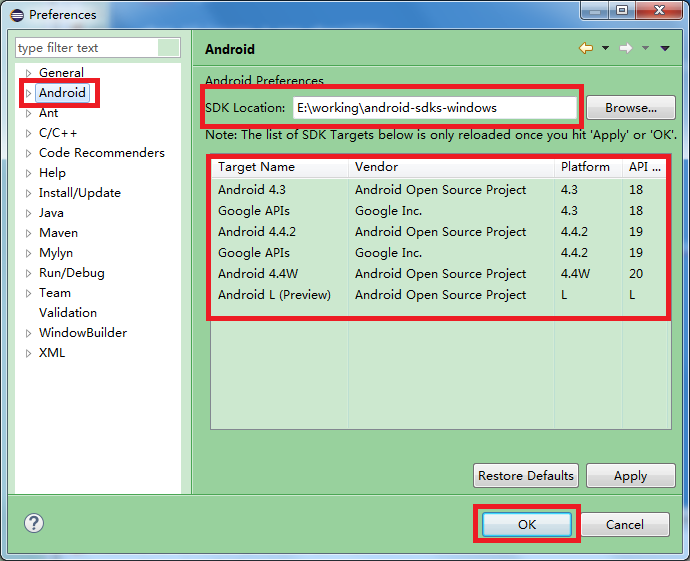Viewport: 690px width, 561px height.
Task: Expand the WindowBuilder tree node
Action: click(x=29, y=334)
